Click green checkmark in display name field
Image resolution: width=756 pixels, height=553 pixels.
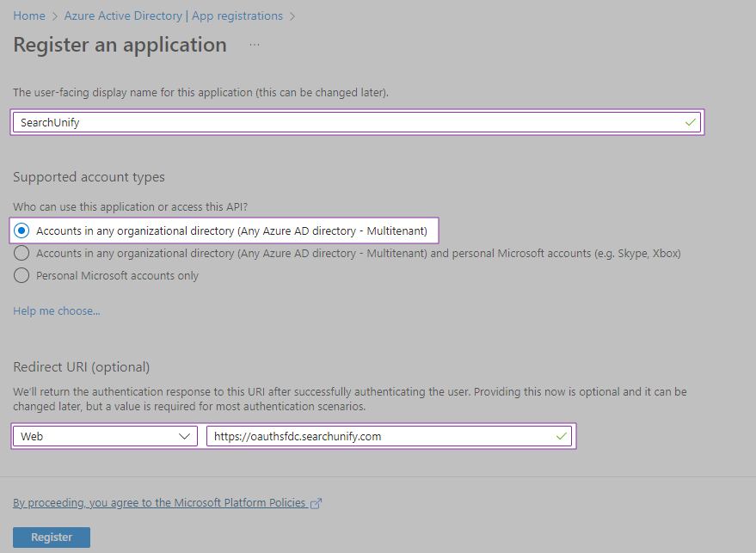[x=690, y=122]
